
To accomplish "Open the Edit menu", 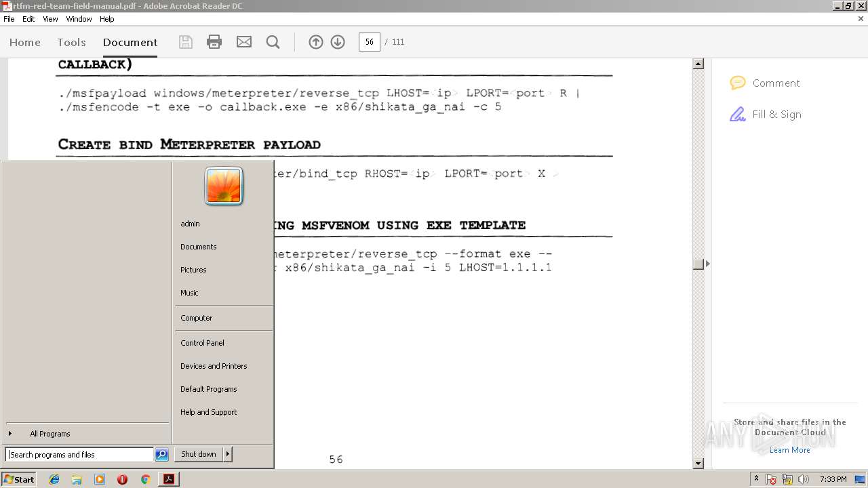I will (28, 19).
